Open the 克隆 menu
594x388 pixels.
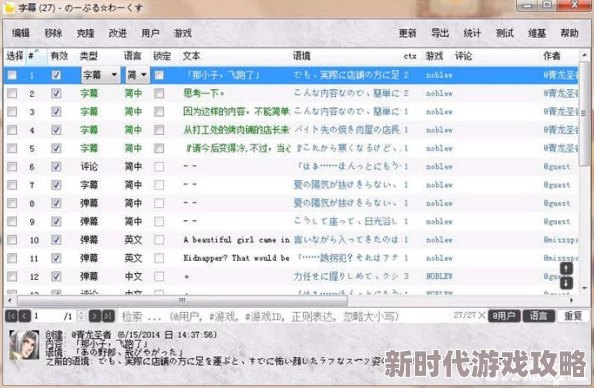(85, 33)
